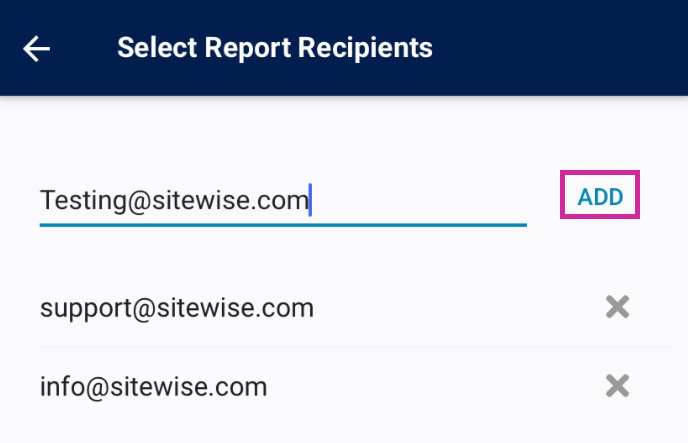Click the divider between the two recipients
Screen dimensions: 688x443
point(340,347)
